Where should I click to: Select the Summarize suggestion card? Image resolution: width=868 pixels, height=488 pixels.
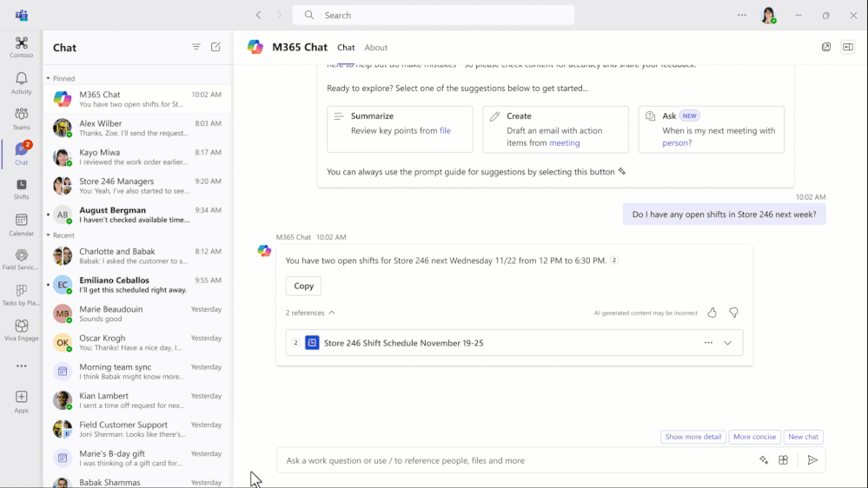point(400,129)
